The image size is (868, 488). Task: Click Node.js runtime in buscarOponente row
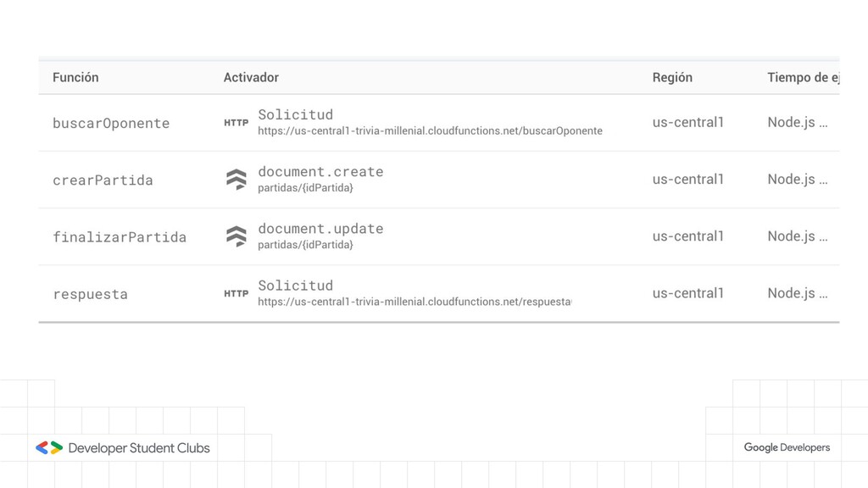click(x=797, y=122)
